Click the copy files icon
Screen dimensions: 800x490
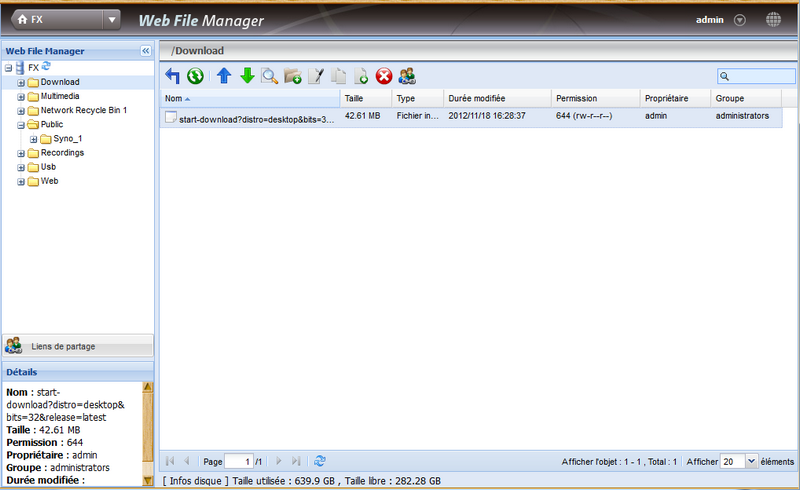point(338,76)
